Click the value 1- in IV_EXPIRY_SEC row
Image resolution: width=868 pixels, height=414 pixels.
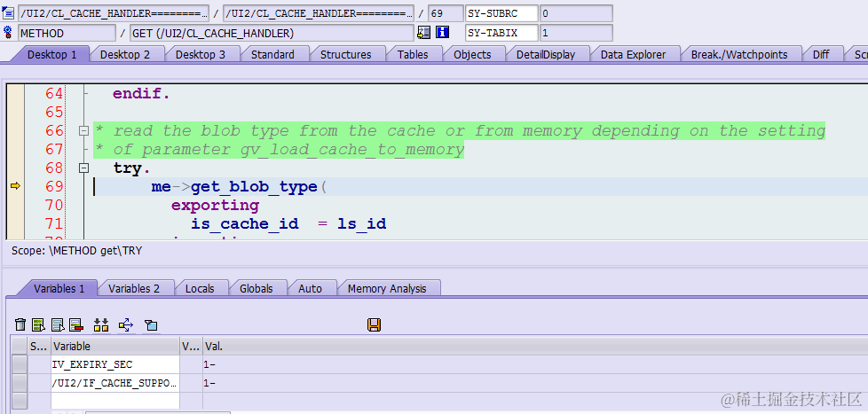pyautogui.click(x=209, y=364)
